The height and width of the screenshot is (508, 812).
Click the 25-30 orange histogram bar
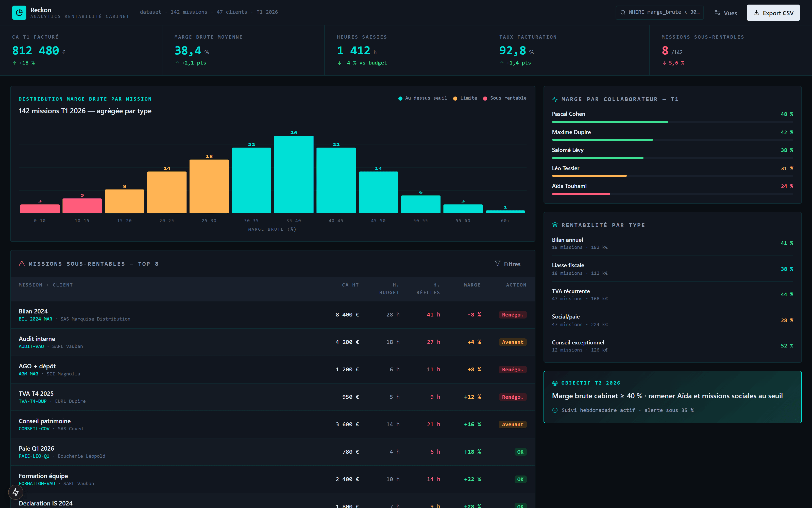click(209, 186)
